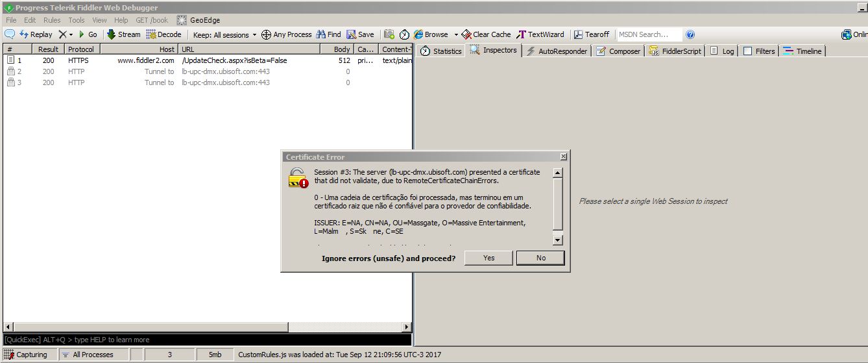Switch to the Filters tab
This screenshot has width=868, height=363.
coord(759,51)
